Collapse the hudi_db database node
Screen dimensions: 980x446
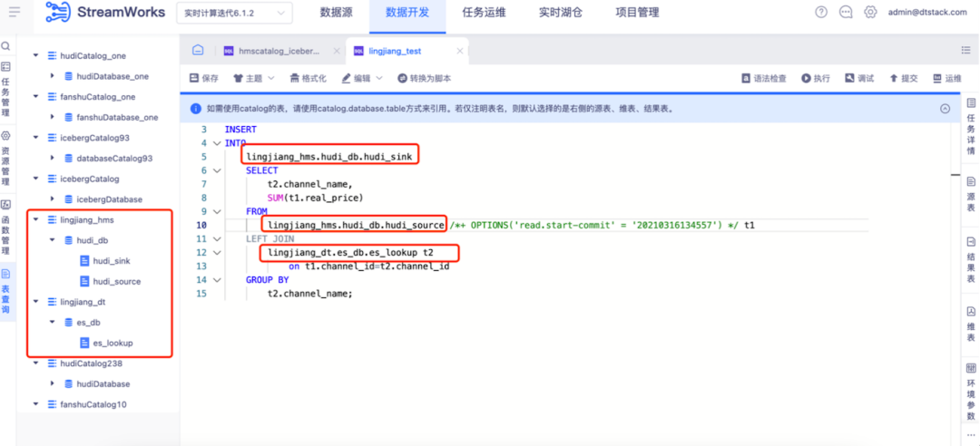pos(52,240)
